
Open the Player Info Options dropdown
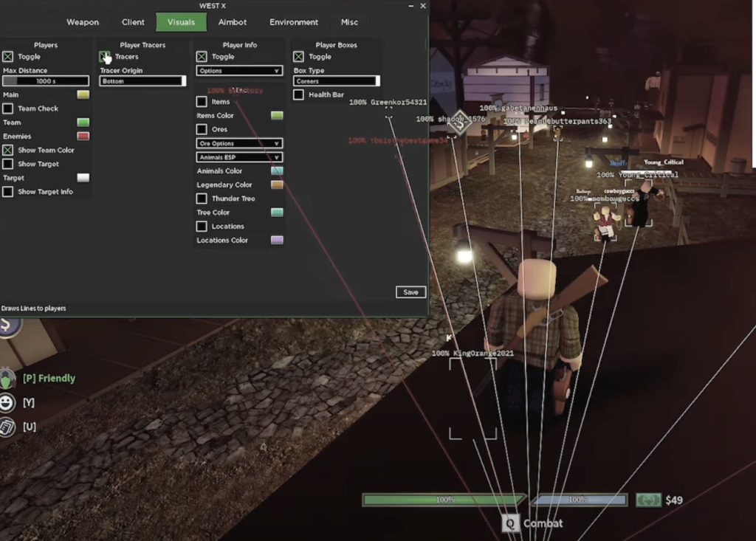point(239,71)
